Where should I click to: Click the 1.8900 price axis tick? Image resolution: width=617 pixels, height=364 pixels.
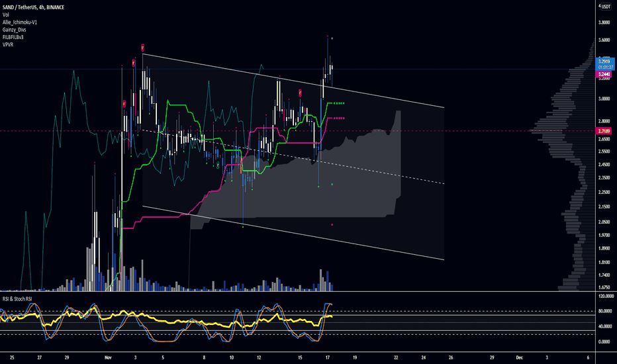(604, 248)
